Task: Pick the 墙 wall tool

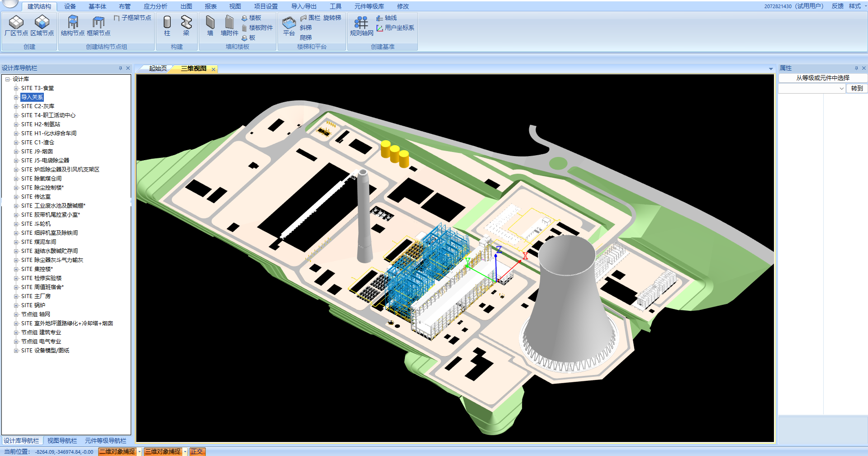Action: [x=210, y=23]
